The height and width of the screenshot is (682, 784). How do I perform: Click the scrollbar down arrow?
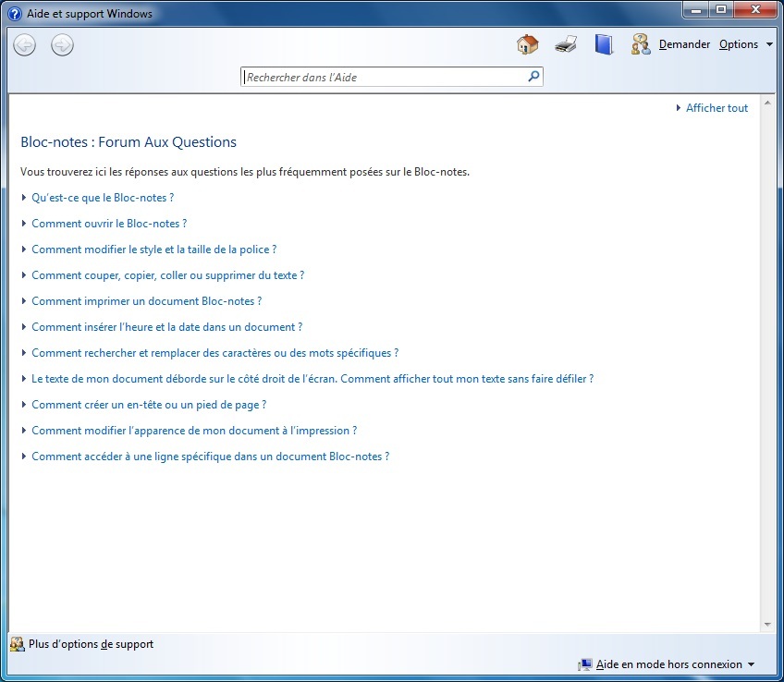point(766,625)
